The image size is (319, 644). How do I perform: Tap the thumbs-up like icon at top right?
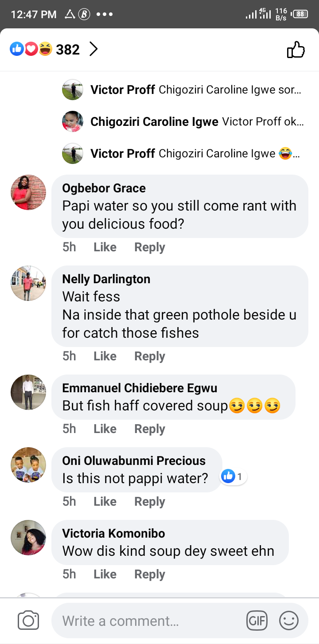[x=296, y=50]
